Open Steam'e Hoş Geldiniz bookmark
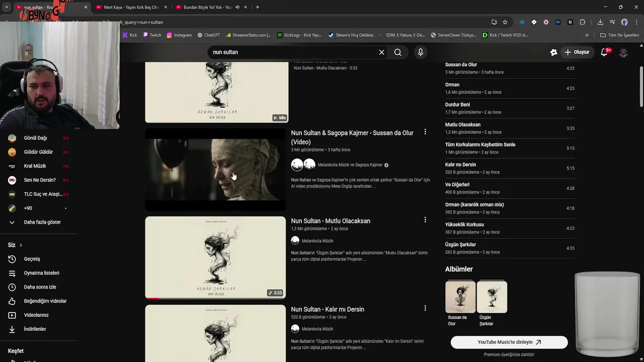644x362 pixels. tap(351, 35)
